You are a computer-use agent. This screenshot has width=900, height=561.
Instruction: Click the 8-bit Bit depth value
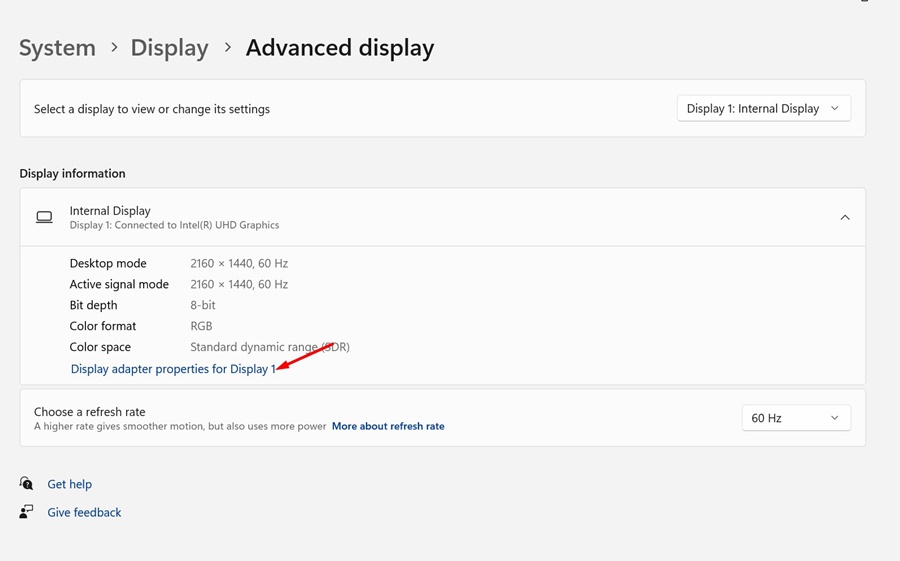(203, 305)
